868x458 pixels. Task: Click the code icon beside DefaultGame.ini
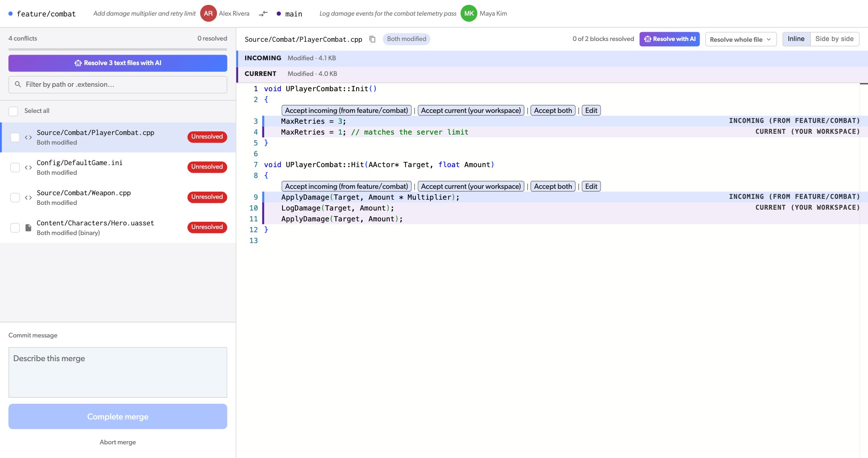28,168
